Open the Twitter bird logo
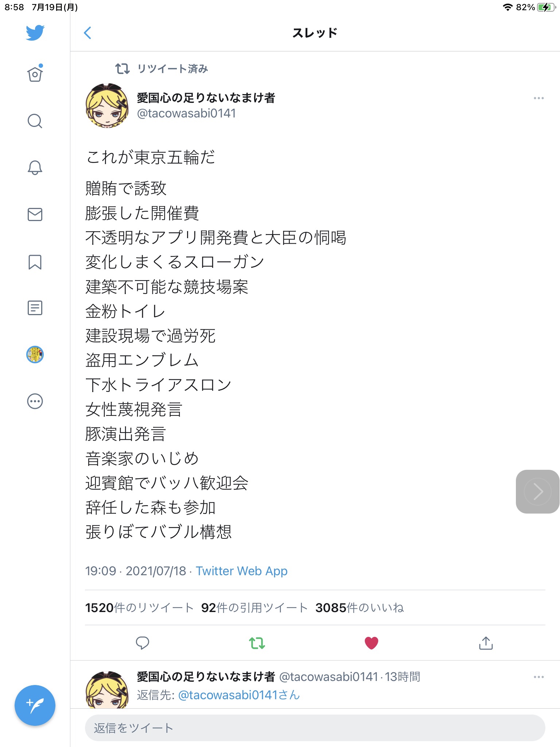 [35, 33]
